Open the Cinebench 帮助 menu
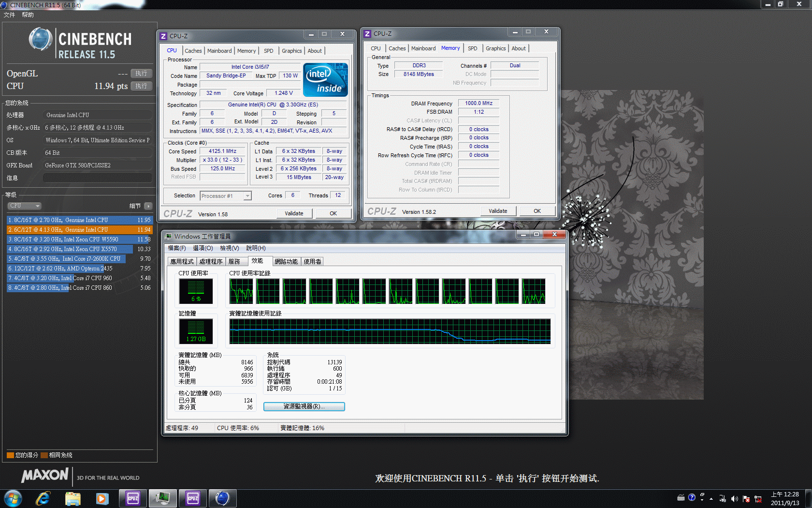The image size is (812, 508). pyautogui.click(x=28, y=15)
